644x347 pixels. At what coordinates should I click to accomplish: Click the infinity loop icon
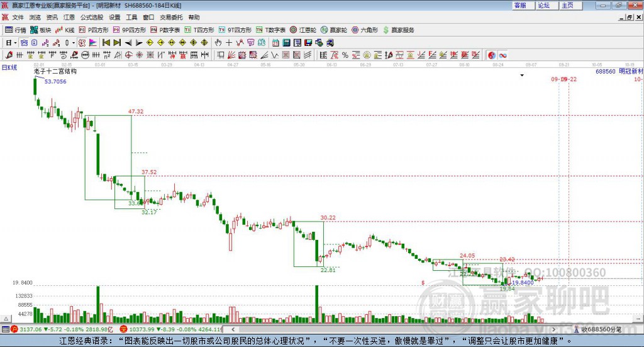(502, 55)
